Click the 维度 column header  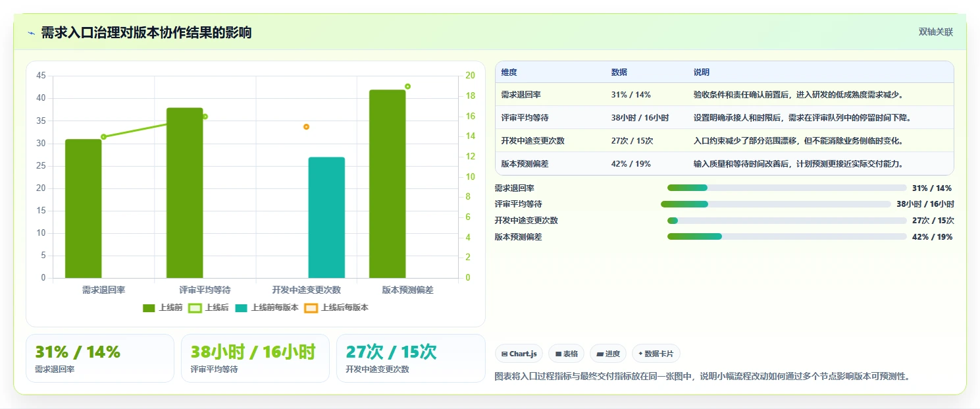click(509, 72)
